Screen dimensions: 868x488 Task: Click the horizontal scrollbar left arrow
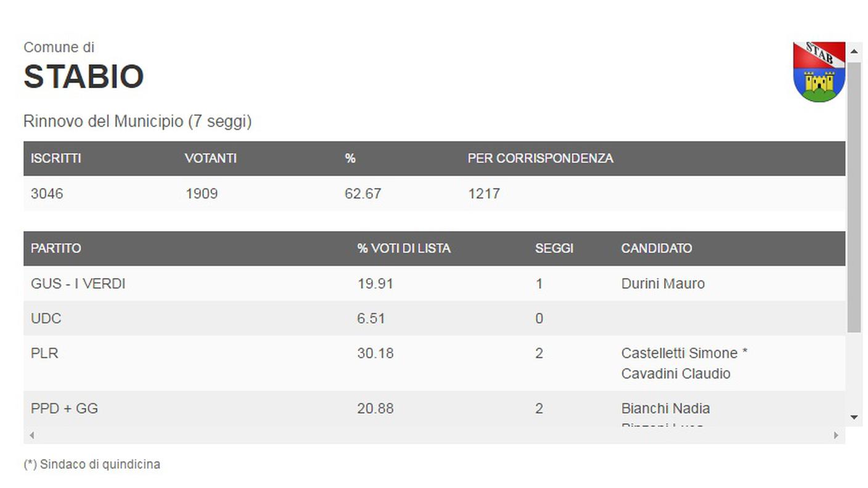[x=31, y=435]
